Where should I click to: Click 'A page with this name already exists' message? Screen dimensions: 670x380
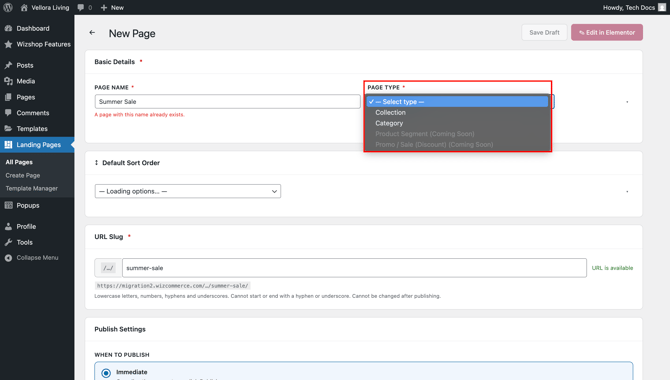click(139, 115)
